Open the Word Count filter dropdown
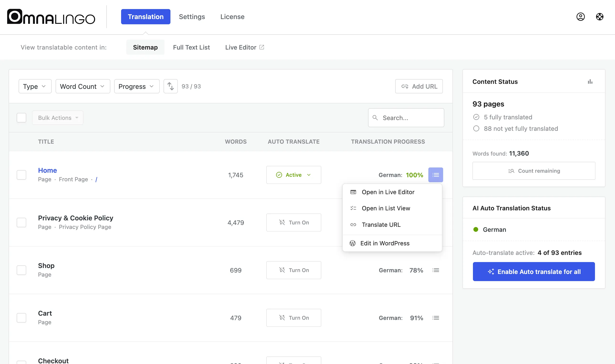The width and height of the screenshot is (615, 364). click(x=83, y=86)
